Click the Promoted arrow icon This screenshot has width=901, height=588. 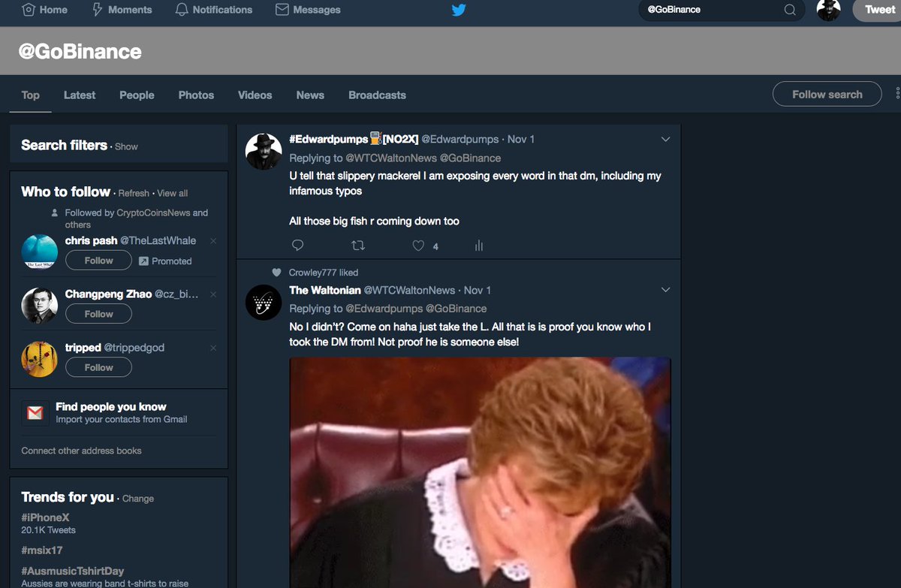pyautogui.click(x=143, y=261)
